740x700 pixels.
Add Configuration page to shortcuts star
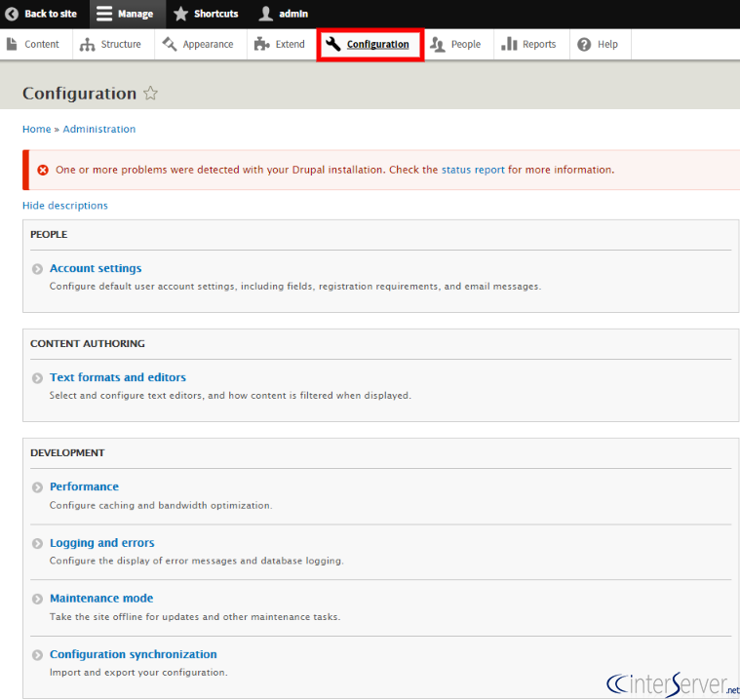tap(150, 93)
